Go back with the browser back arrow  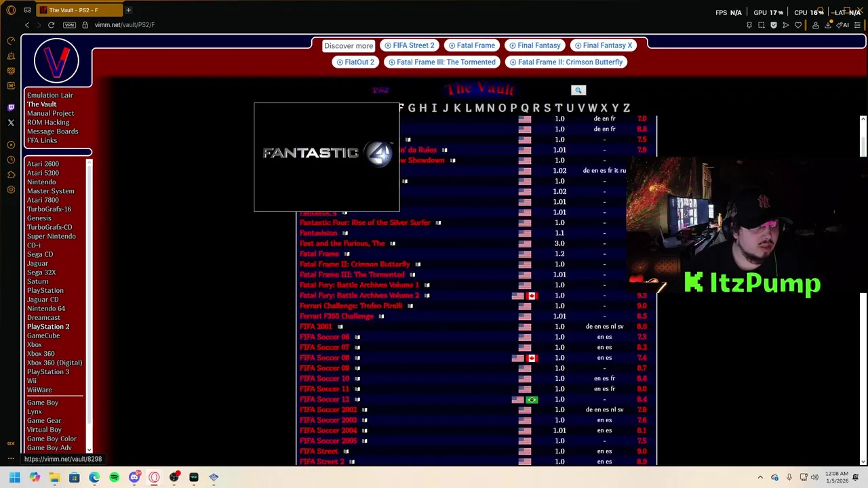(x=27, y=25)
